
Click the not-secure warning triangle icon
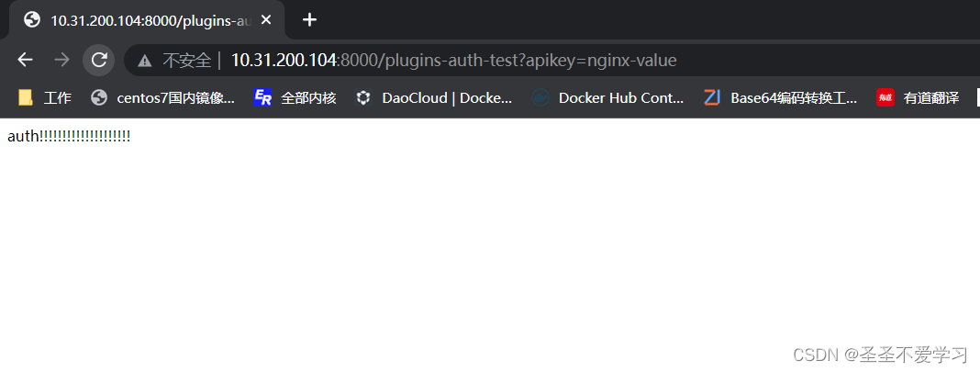145,61
